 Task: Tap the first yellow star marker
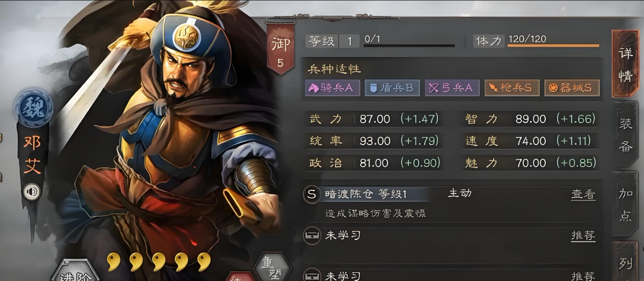point(113,262)
